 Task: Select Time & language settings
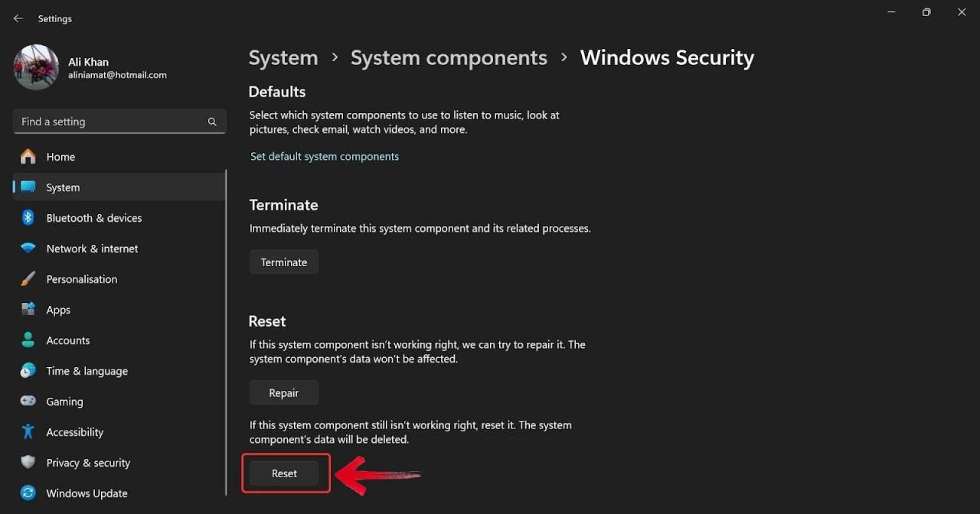pyautogui.click(x=86, y=371)
